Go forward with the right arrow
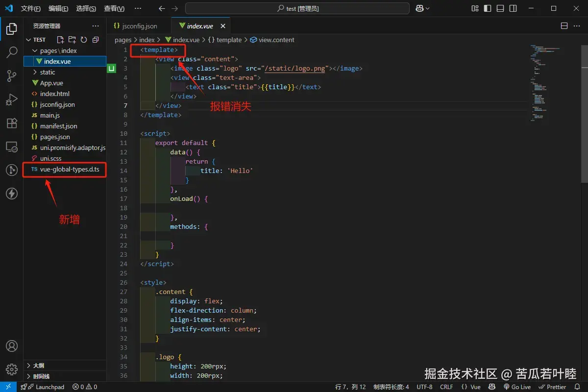The image size is (588, 392). point(175,8)
